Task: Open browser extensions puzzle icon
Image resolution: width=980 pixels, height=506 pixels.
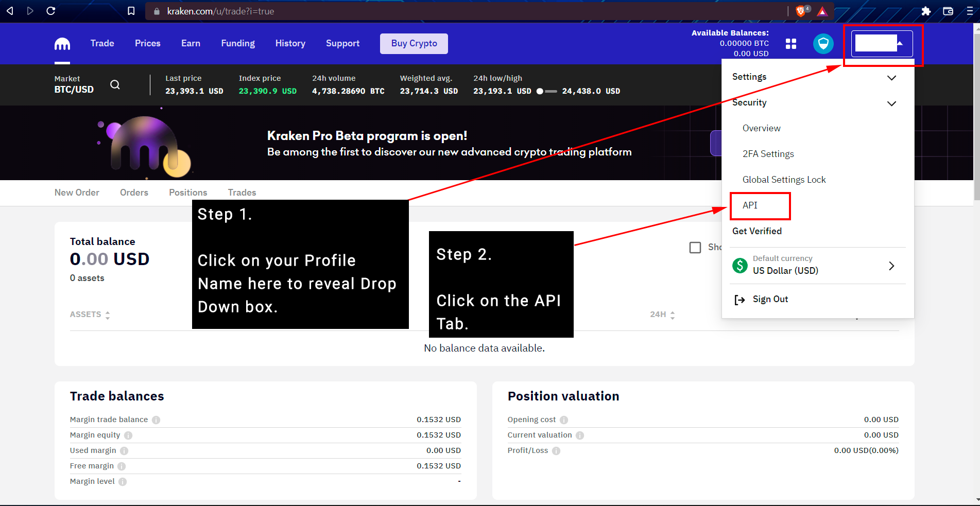Action: 926,11
